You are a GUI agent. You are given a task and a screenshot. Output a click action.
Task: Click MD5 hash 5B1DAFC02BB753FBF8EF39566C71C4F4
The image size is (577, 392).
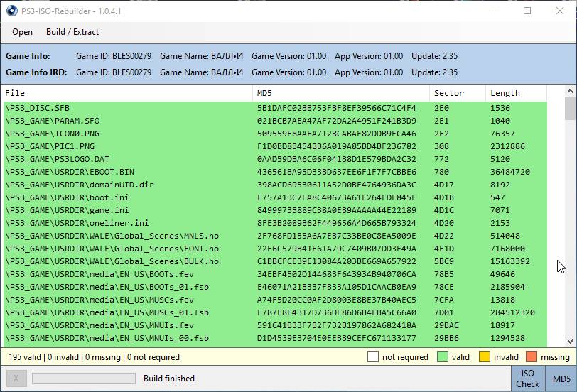pos(336,108)
